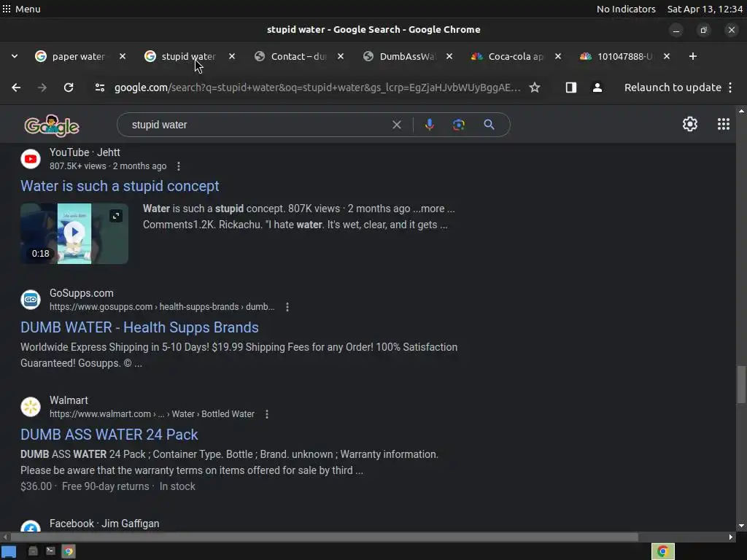The image size is (747, 560).
Task: Open the Google apps grid
Action: (723, 124)
